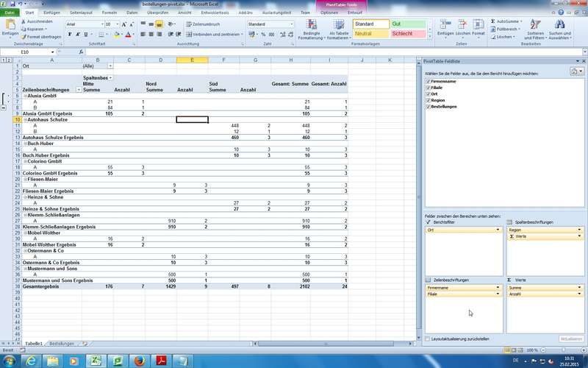The image size is (588, 368).
Task: Uncheck the Filiale field
Action: point(428,88)
